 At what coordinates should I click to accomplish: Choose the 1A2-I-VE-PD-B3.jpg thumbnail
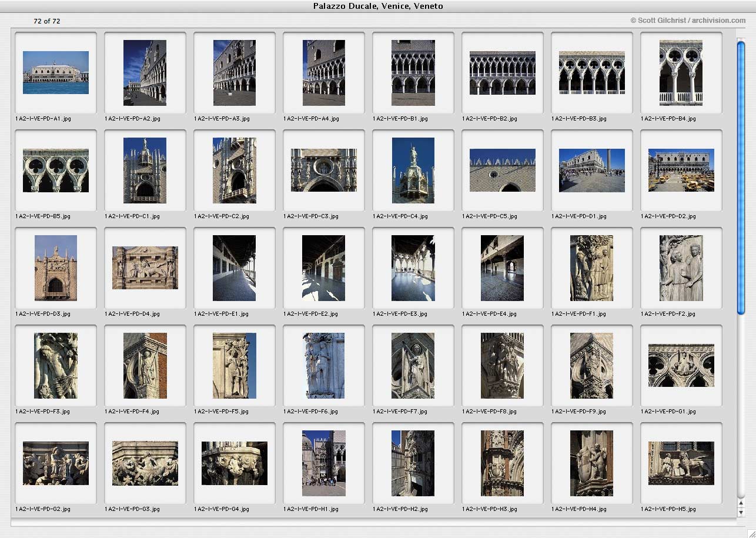pos(592,72)
